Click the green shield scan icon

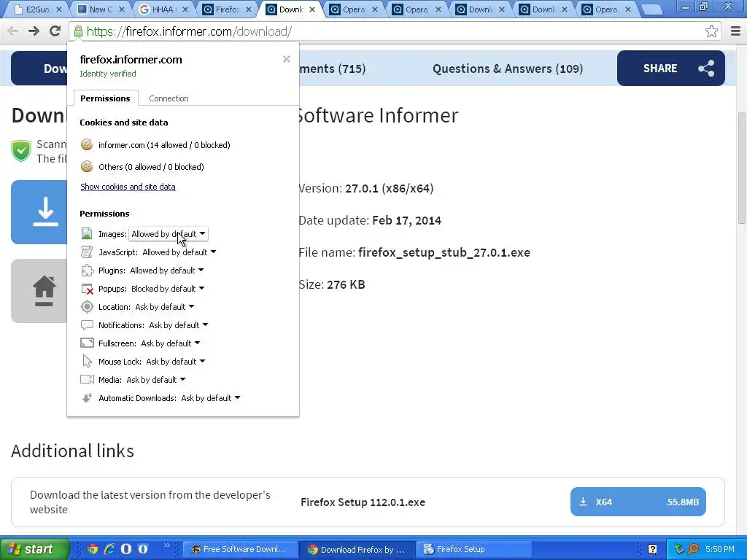point(21,151)
